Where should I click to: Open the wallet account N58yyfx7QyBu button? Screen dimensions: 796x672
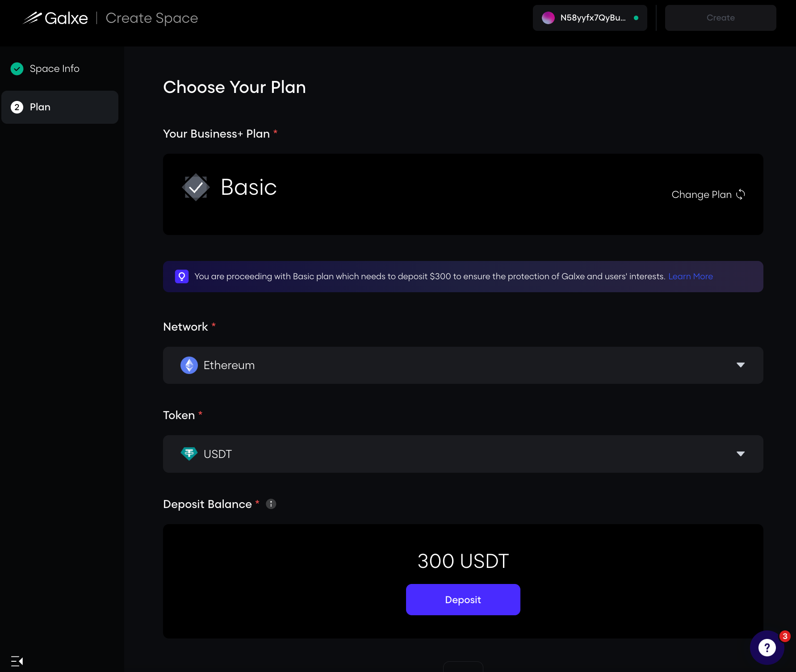590,18
